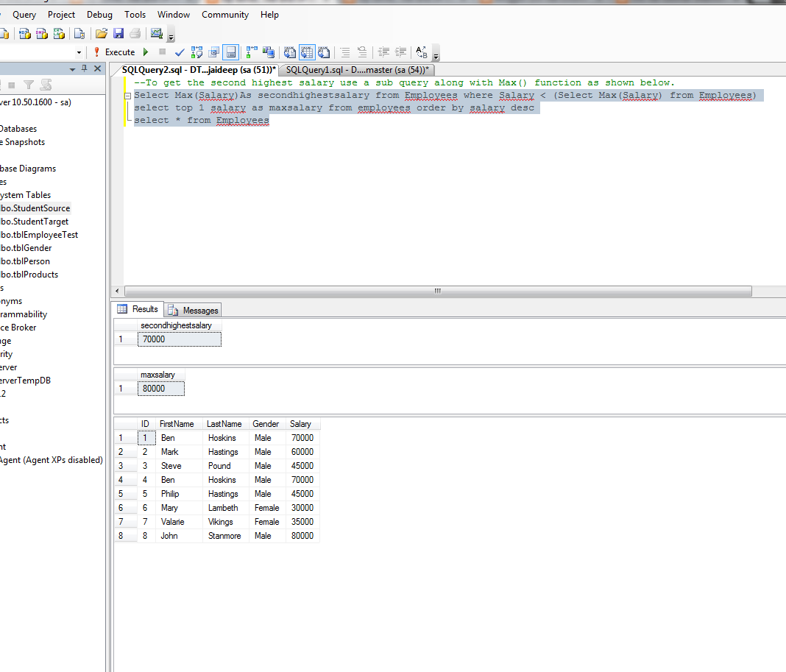Select the 35000 salary cell
786x672 pixels.
click(x=302, y=522)
